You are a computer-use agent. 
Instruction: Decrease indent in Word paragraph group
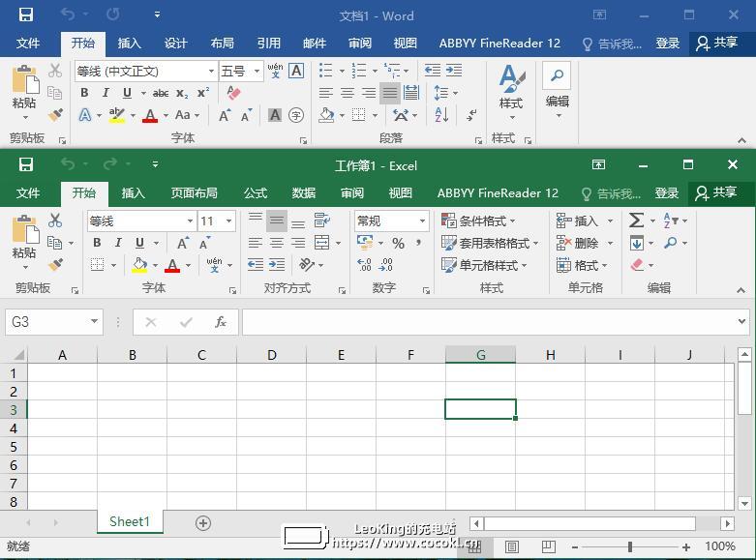(433, 71)
